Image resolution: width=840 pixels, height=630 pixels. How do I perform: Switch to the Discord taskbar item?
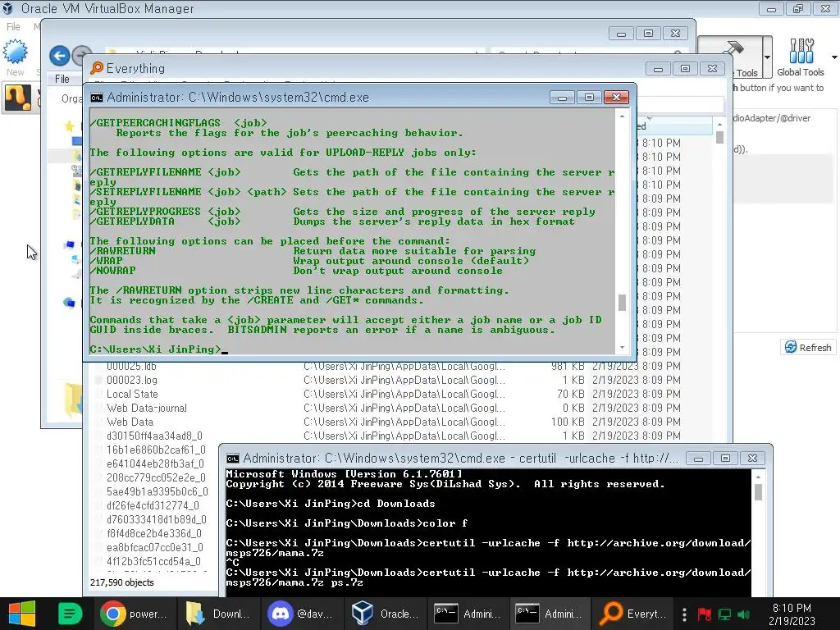pos(302,614)
